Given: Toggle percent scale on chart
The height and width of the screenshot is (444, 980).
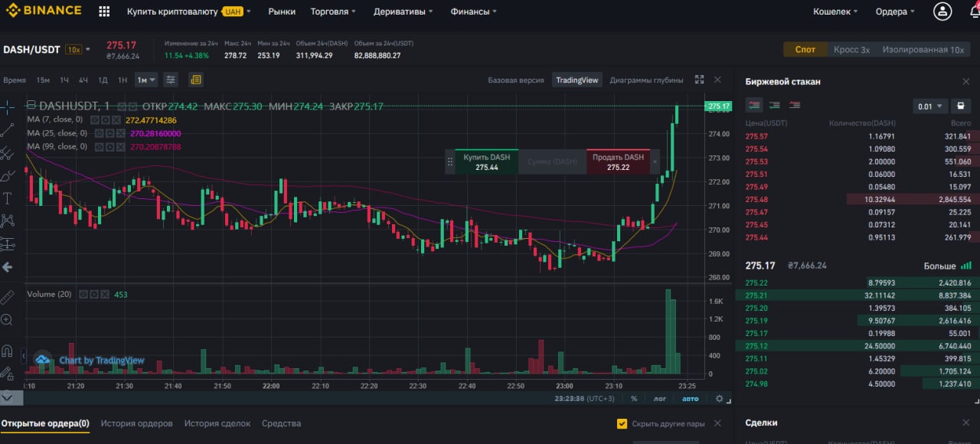Looking at the screenshot, I should 634,399.
